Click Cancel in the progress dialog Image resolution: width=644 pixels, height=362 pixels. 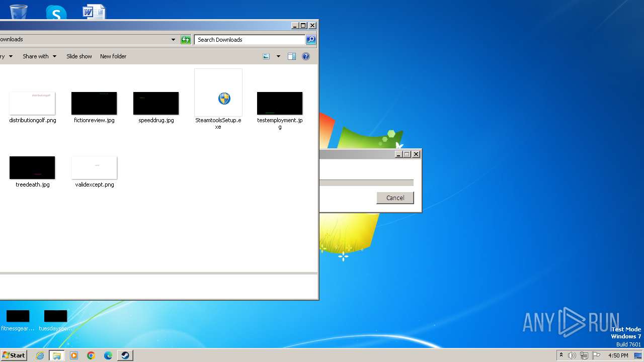point(395,198)
